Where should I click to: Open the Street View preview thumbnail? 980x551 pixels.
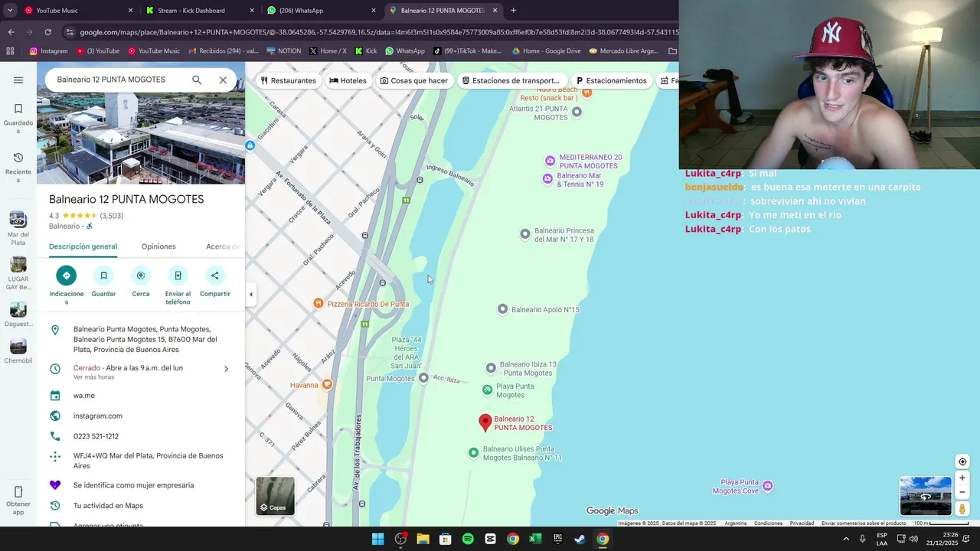[926, 496]
